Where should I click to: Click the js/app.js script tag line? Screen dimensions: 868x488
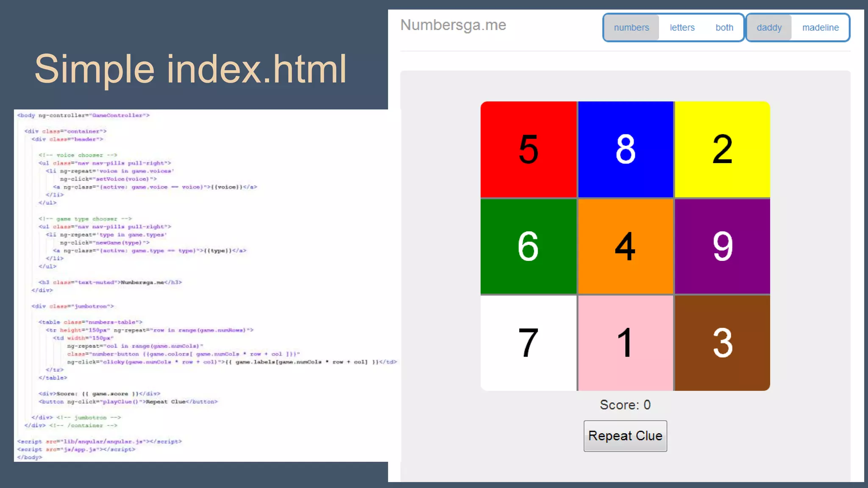[76, 449]
